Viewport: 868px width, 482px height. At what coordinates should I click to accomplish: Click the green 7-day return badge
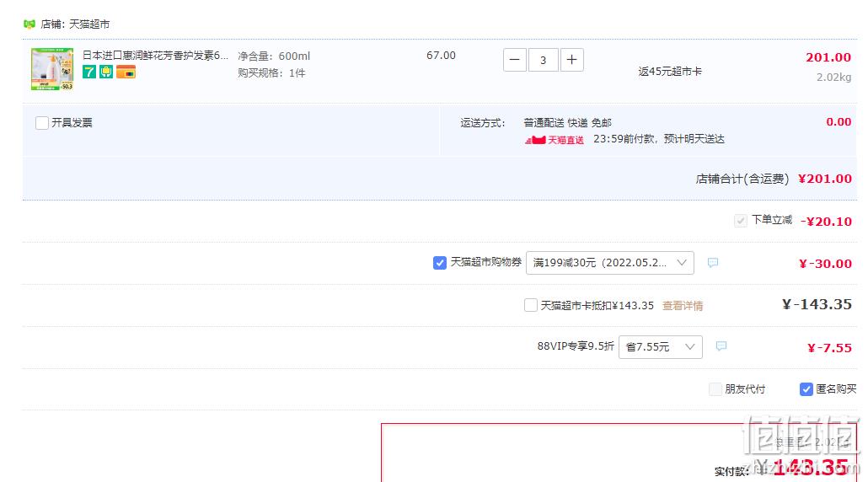pyautogui.click(x=89, y=72)
